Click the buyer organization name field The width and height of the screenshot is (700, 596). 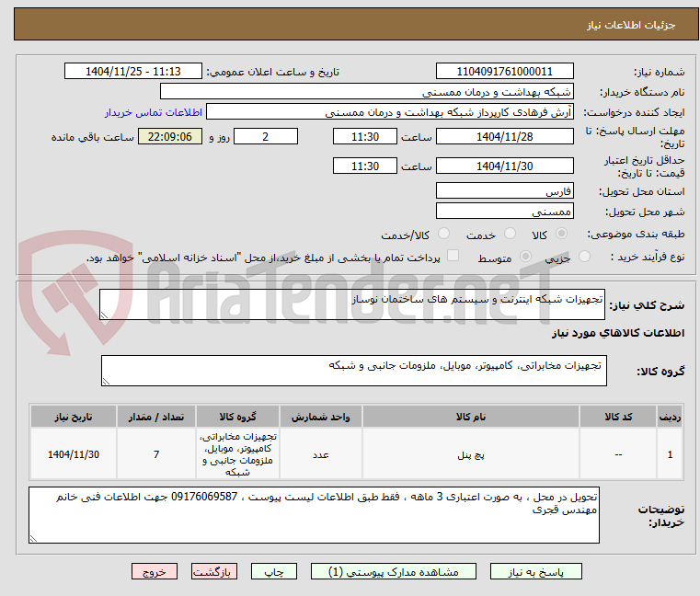coord(366,92)
